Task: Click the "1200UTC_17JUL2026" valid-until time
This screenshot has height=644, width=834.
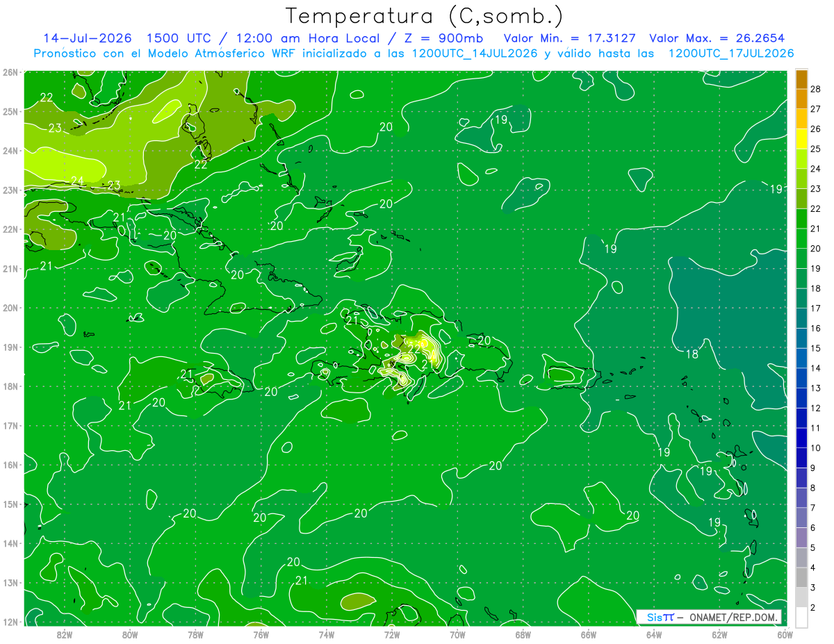Action: [731, 53]
